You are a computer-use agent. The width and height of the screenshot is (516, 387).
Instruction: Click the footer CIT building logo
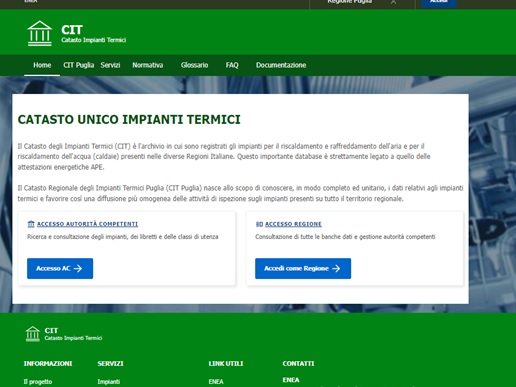(33, 334)
